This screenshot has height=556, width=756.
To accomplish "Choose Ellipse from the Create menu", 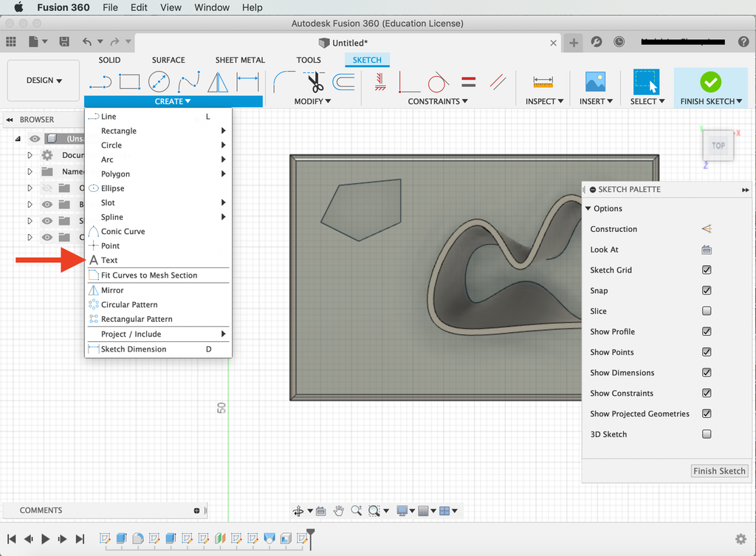I will click(158, 188).
